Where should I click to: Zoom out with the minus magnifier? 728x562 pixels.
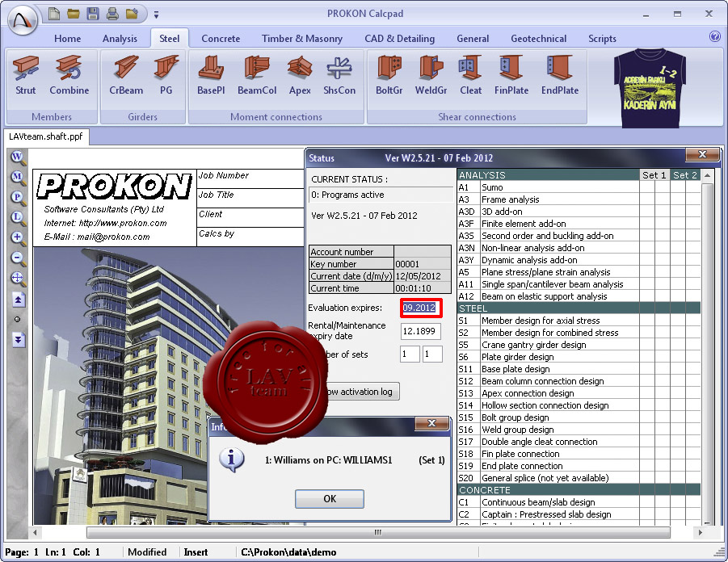point(18,258)
